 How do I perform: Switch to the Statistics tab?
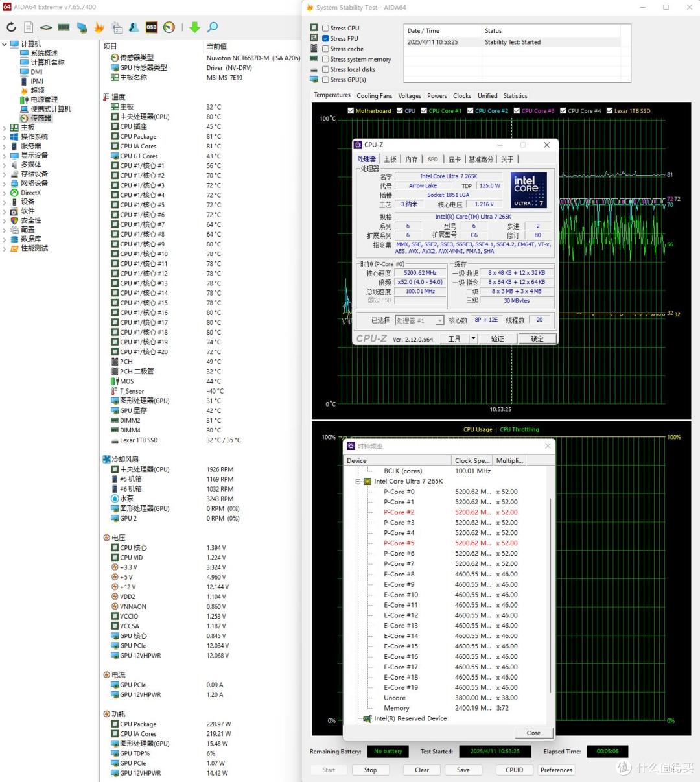tap(515, 96)
